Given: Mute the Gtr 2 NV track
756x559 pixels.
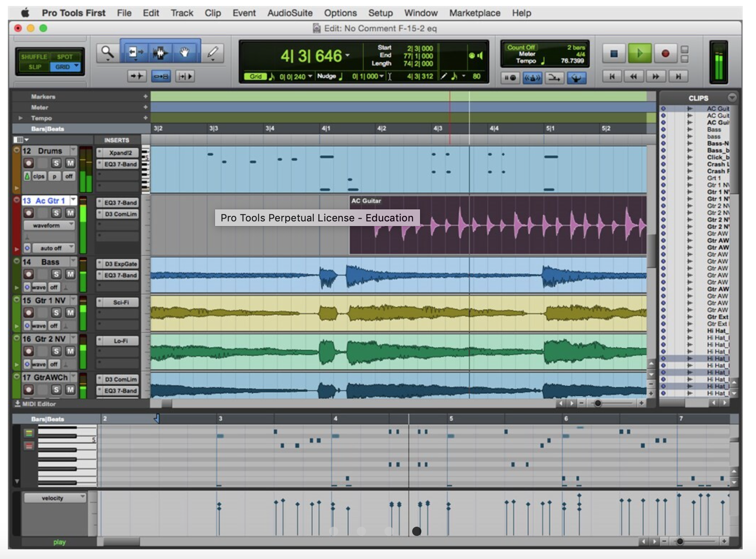Looking at the screenshot, I should (70, 351).
